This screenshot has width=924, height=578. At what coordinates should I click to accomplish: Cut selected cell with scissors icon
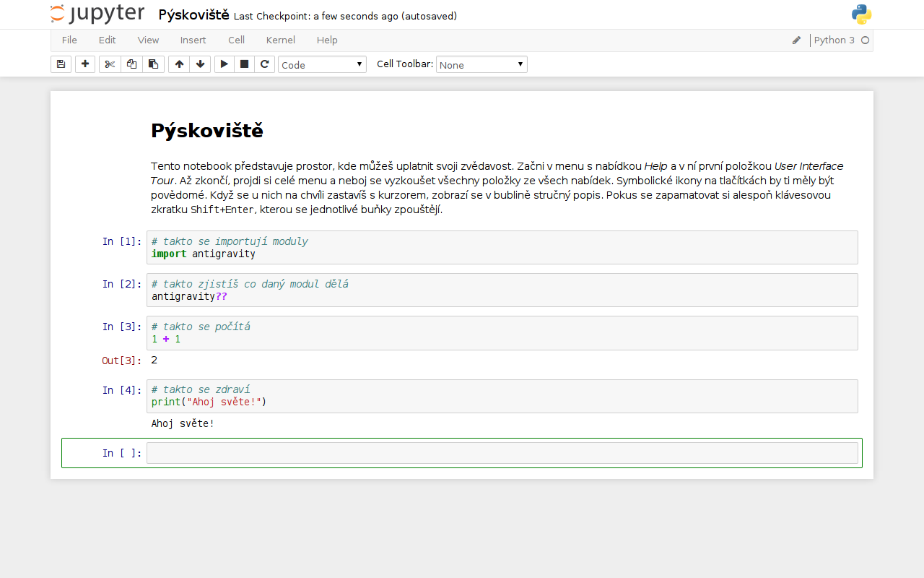click(110, 64)
